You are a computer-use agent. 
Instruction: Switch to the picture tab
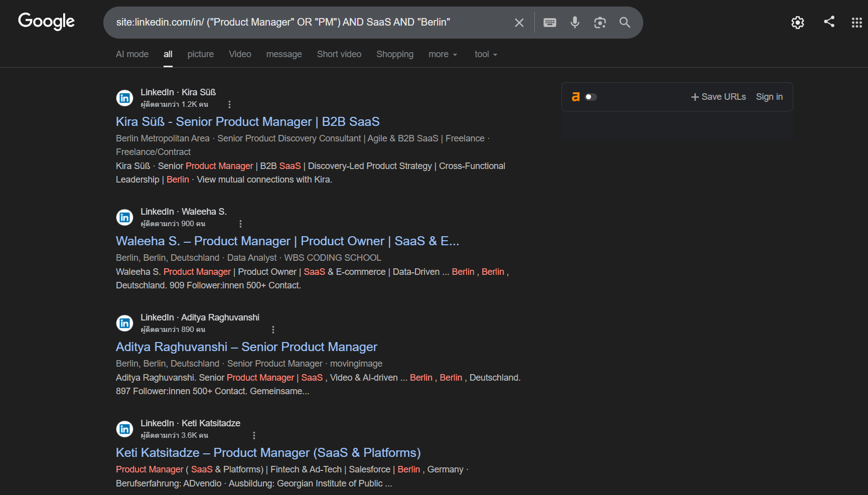pos(201,54)
